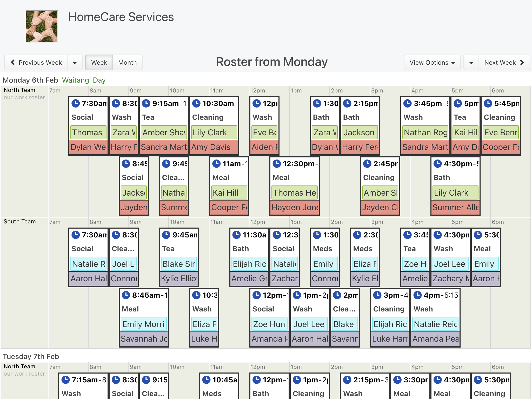Click the clock icon on 4pm-5:15 Wash shift
This screenshot has width=532, height=399.
pos(418,295)
